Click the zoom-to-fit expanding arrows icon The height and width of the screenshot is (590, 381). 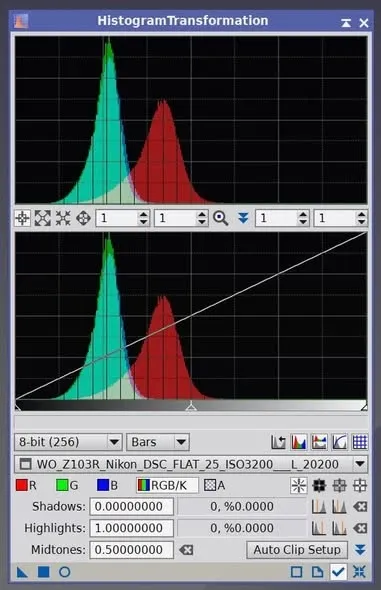pyautogui.click(x=43, y=218)
